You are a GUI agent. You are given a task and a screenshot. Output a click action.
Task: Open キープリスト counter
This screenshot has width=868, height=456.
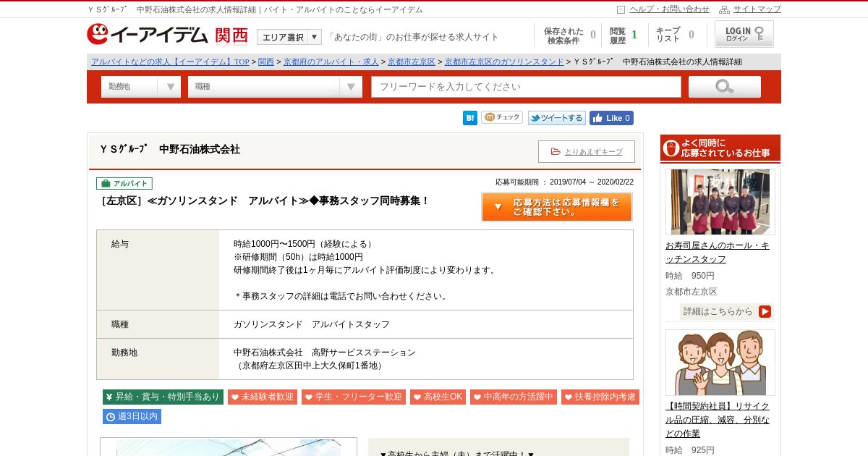[676, 35]
